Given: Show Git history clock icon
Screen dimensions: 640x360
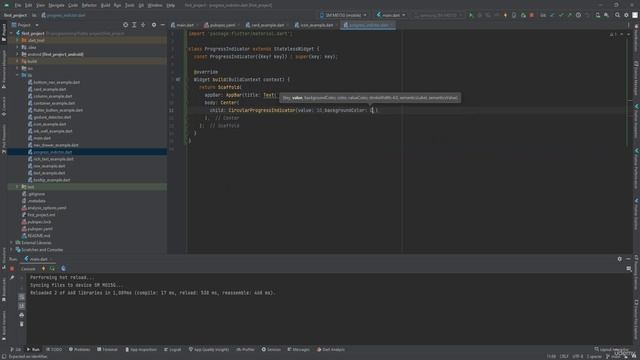Looking at the screenshot, I should pos(578,15).
